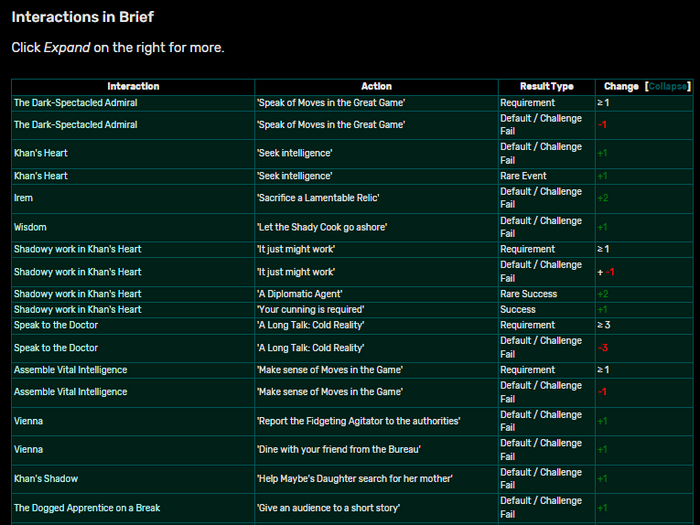Click the Result Type column header
The image size is (700, 525).
547,87
